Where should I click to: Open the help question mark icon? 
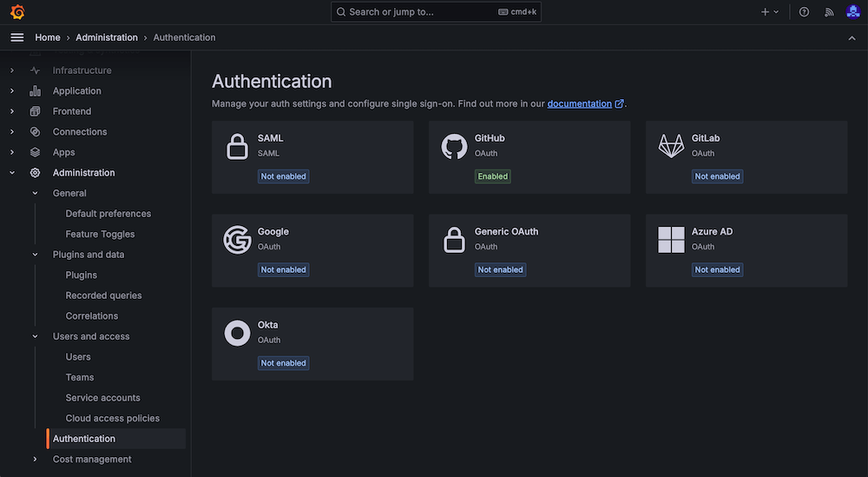804,12
